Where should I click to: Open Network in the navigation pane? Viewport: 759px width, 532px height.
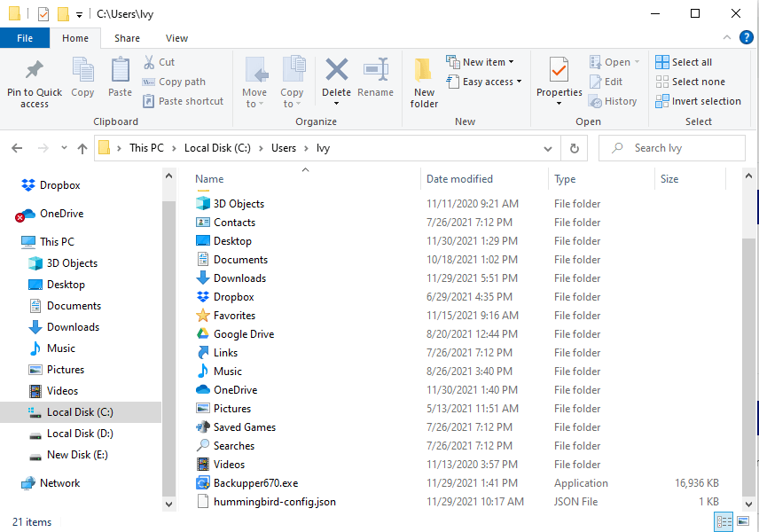(x=51, y=482)
